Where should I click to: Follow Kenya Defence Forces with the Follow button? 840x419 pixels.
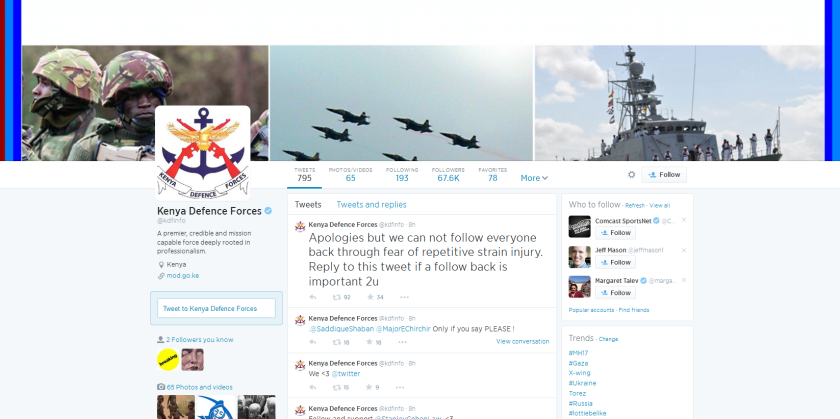664,175
